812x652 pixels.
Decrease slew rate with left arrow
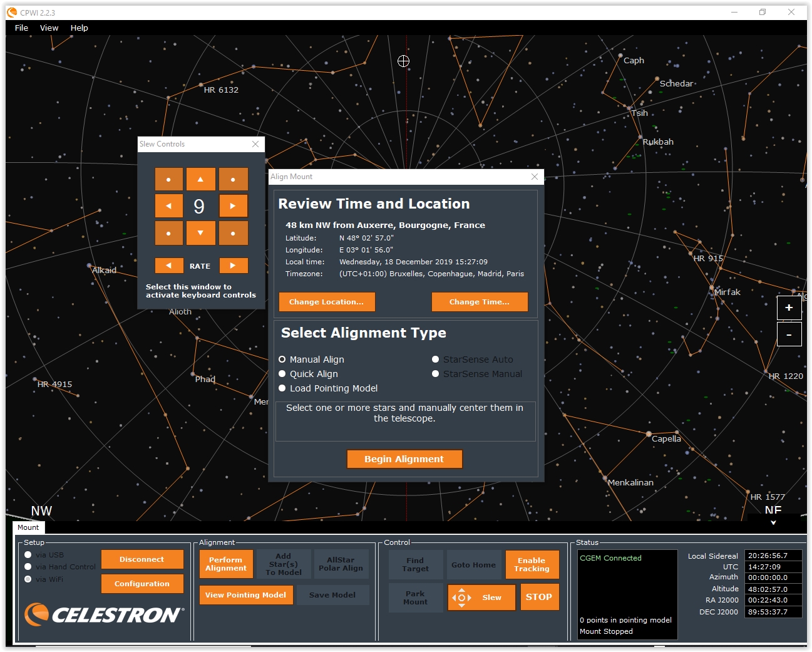(169, 266)
